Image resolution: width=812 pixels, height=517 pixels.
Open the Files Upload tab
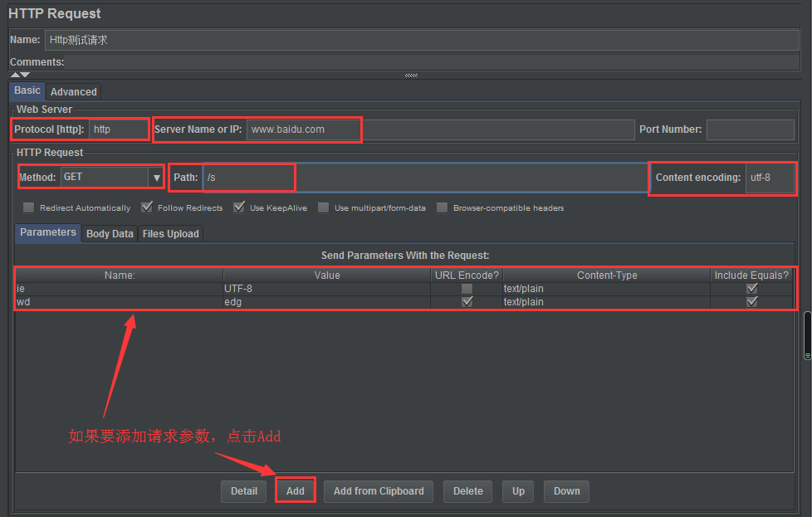[x=170, y=233]
